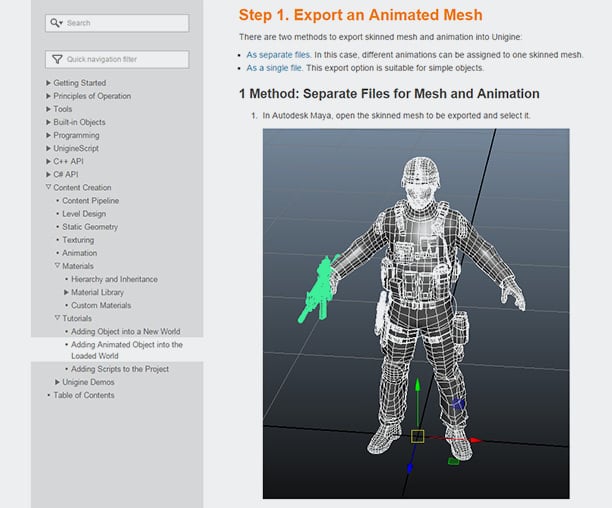The height and width of the screenshot is (508, 612).
Task: Expand Principles of Operation section
Action: coord(48,96)
